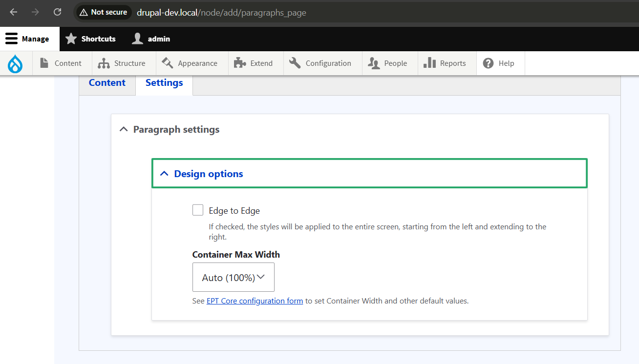The width and height of the screenshot is (639, 364).
Task: Enable the Edge to Edge checkbox
Action: 198,210
